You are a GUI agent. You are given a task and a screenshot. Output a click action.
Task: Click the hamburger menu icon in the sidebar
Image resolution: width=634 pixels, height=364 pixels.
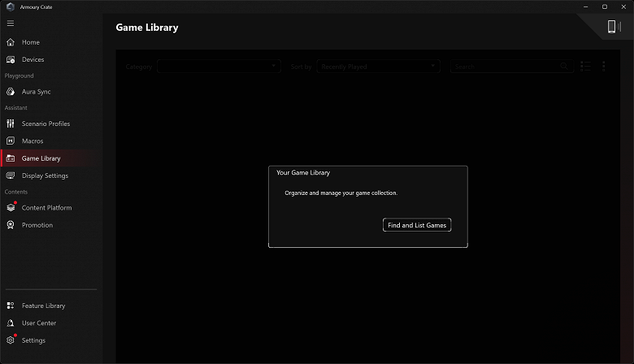(x=11, y=24)
